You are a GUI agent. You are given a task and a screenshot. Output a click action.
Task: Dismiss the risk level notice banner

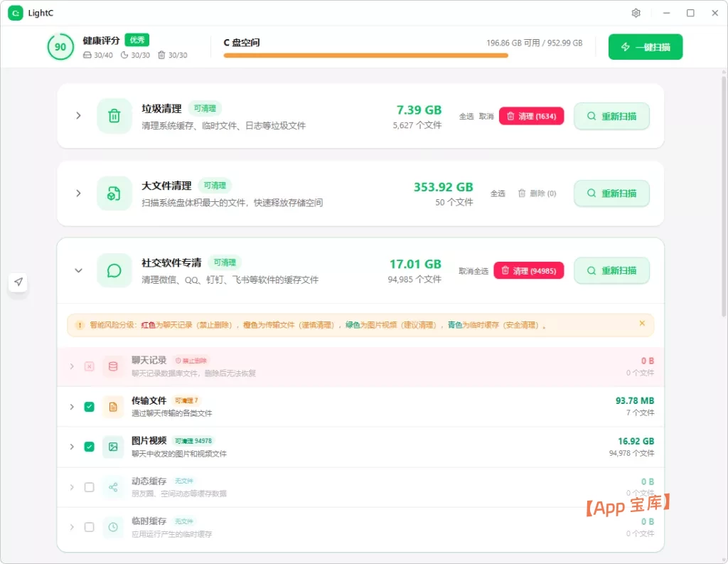pos(642,324)
